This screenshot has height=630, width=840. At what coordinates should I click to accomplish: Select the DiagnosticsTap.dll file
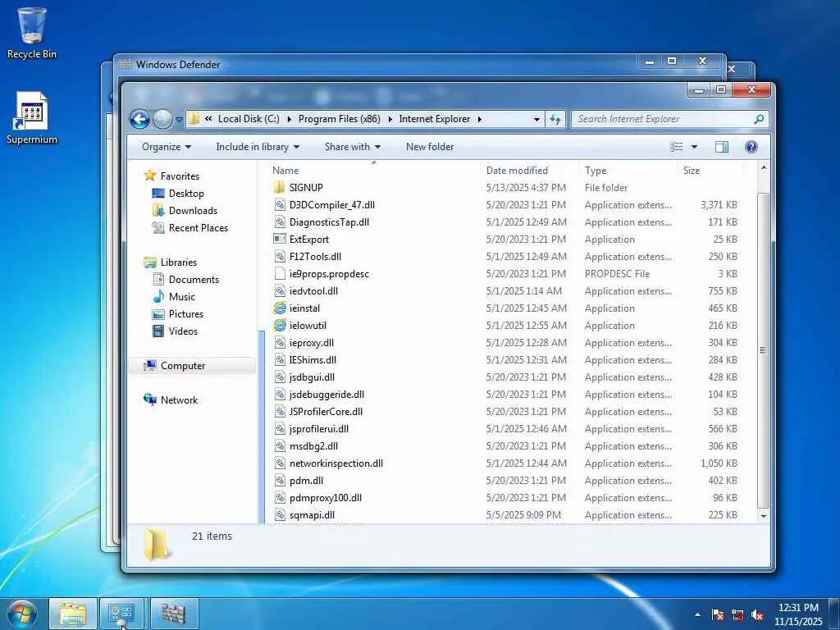pos(329,222)
